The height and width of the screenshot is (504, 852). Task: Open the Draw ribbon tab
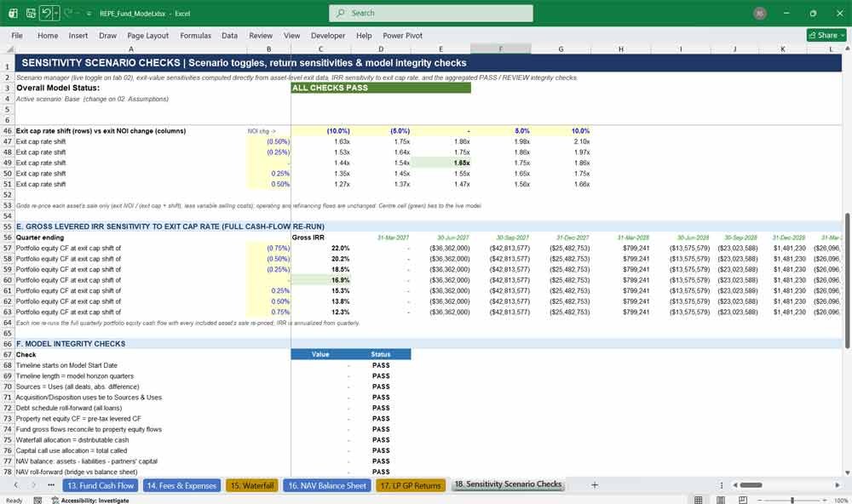pyautogui.click(x=107, y=35)
